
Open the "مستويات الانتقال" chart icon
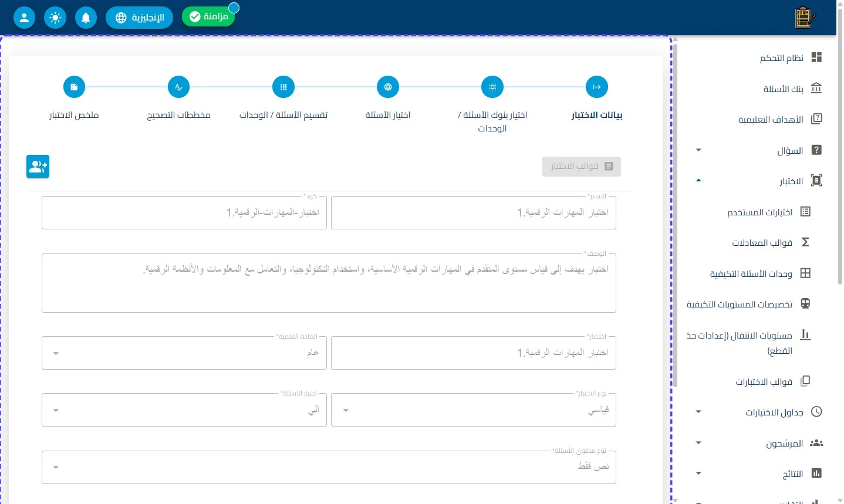805,335
